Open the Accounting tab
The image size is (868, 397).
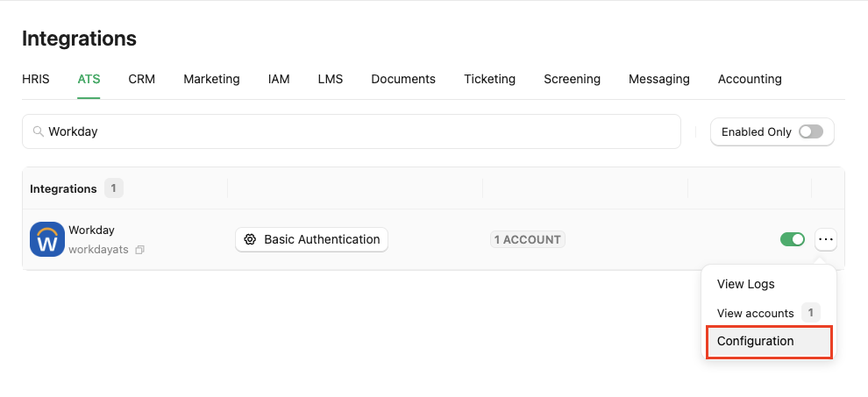tap(750, 79)
